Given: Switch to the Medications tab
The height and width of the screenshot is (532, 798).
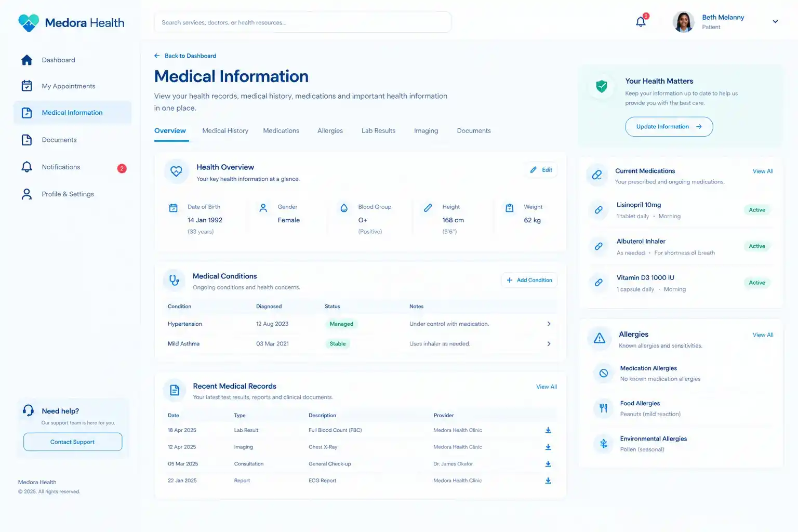Looking at the screenshot, I should coord(281,131).
